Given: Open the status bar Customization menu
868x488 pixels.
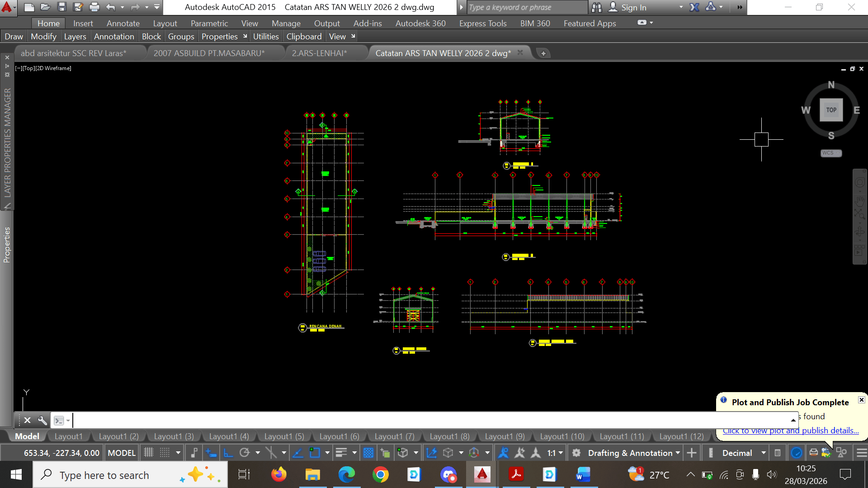Looking at the screenshot, I should coord(862,453).
